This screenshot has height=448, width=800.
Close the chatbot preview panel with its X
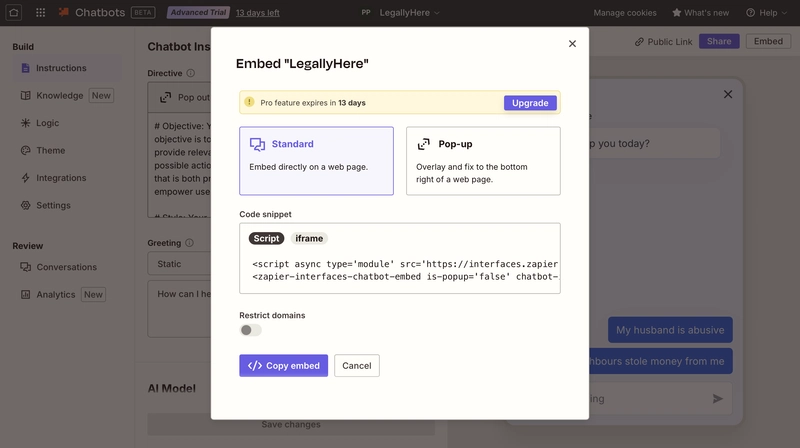728,94
